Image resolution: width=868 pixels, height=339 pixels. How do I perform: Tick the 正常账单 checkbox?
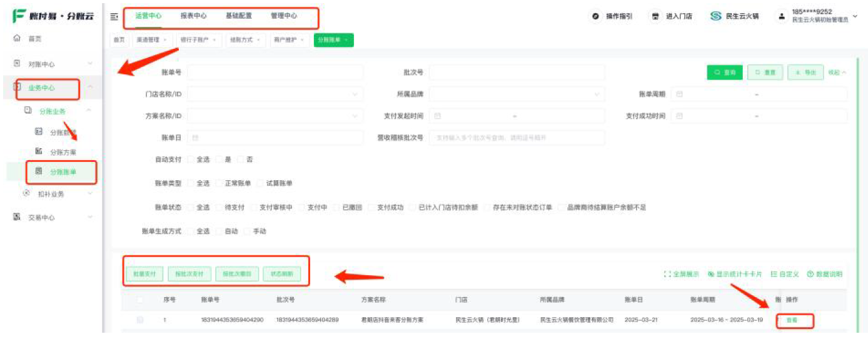(x=219, y=184)
